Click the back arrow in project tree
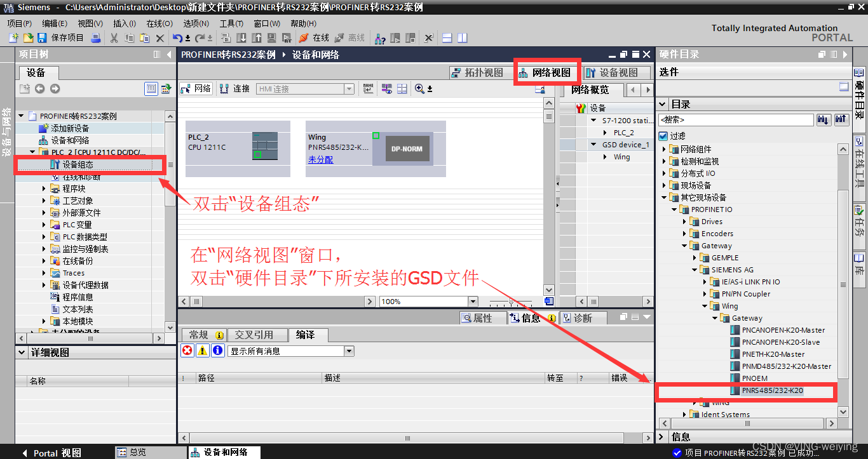Image resolution: width=868 pixels, height=459 pixels. tap(39, 89)
